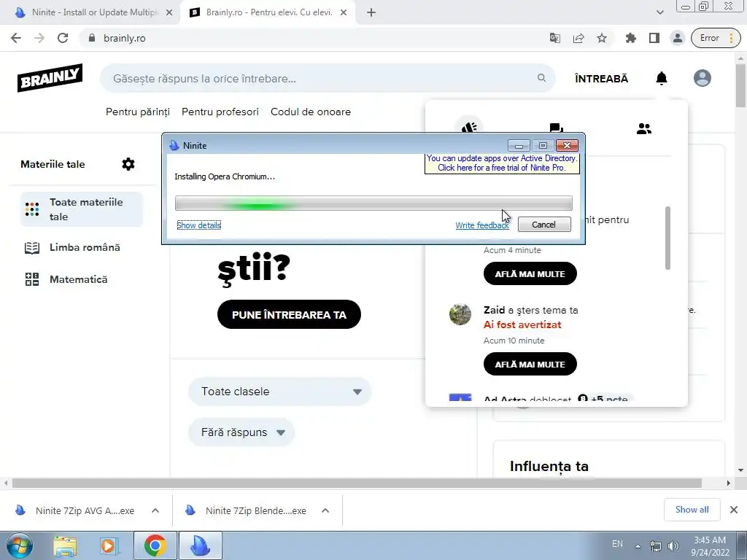Viewport: 747px width, 560px height.
Task: Click the share page icon
Action: click(x=578, y=38)
